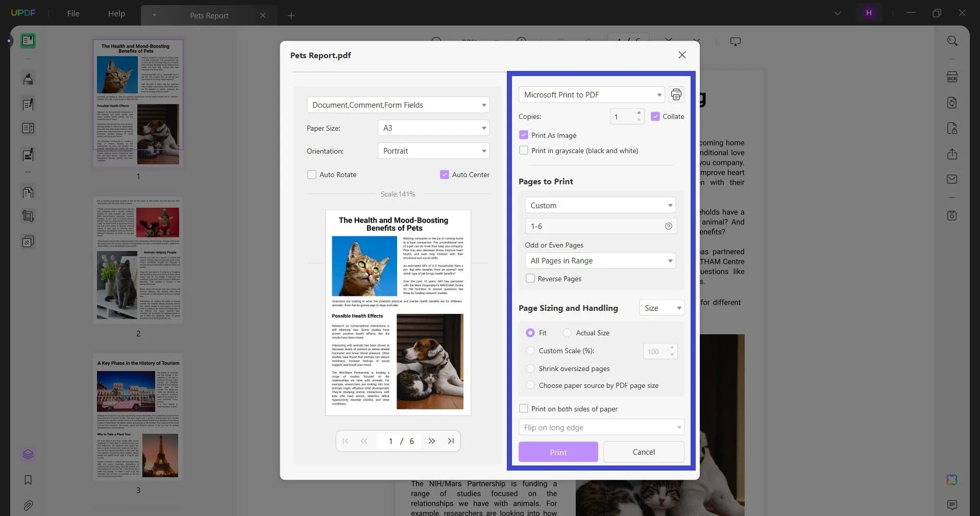Run OCR tool in right sidebar
The width and height of the screenshot is (980, 516).
952,77
